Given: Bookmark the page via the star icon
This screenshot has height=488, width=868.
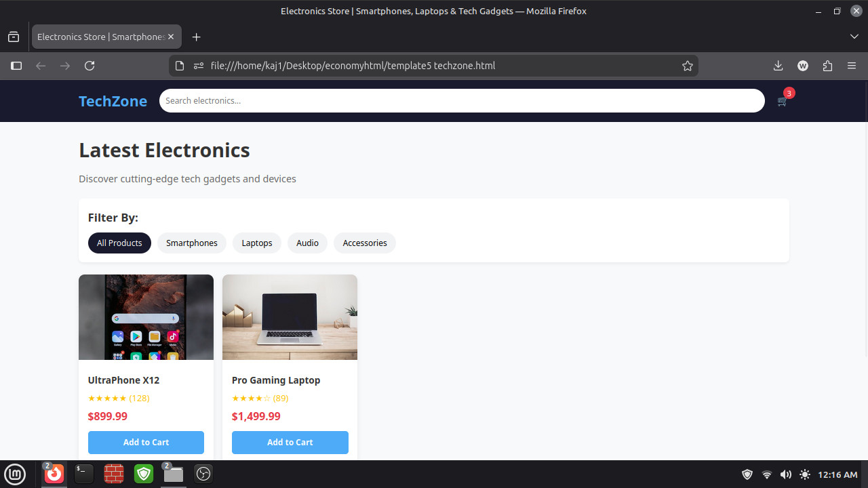Looking at the screenshot, I should [x=688, y=66].
